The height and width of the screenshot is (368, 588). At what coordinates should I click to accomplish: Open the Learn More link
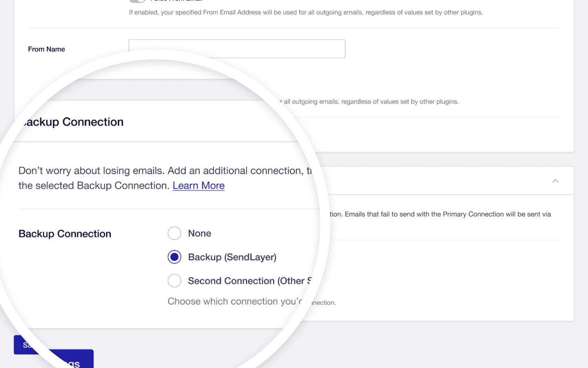point(198,186)
